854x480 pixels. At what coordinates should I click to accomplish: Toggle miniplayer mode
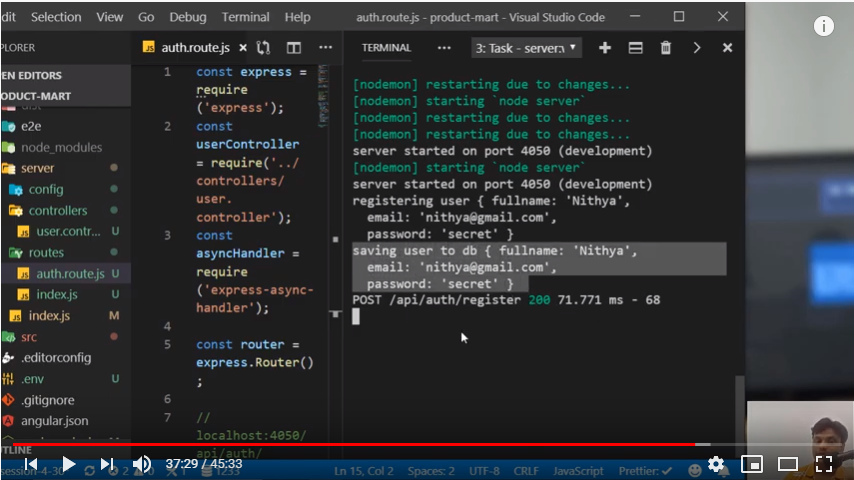click(x=752, y=464)
